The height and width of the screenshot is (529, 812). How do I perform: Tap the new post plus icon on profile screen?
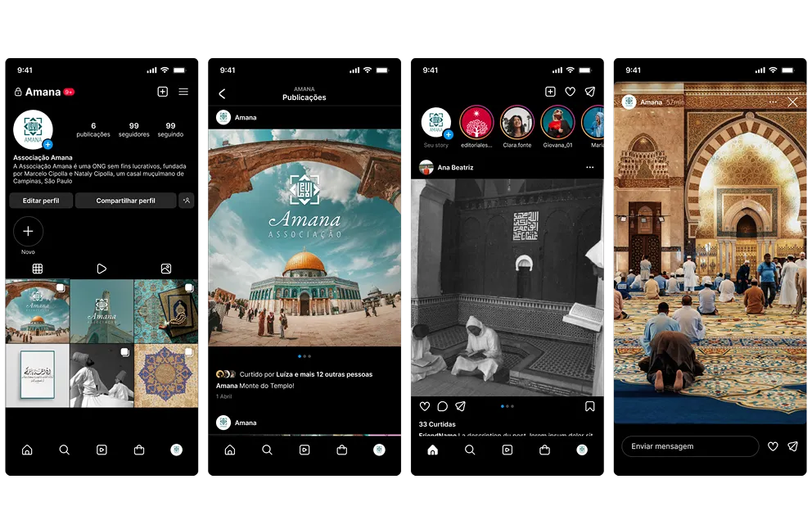(163, 92)
